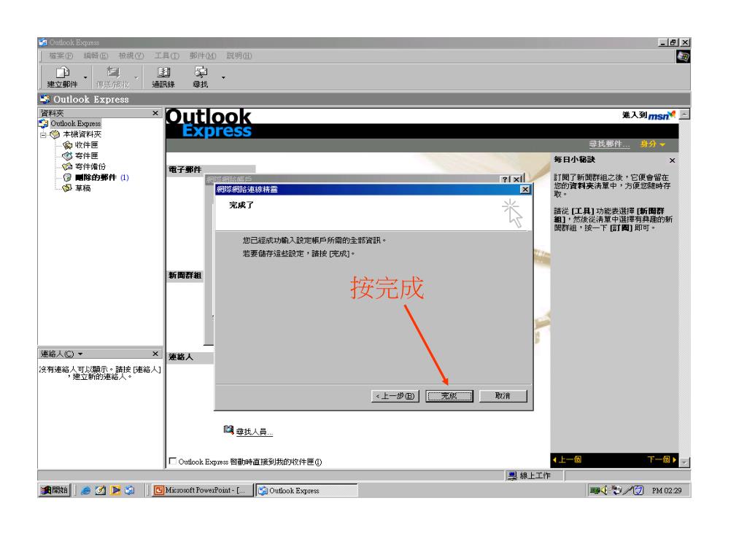Click the 進入到 msn link
The width and height of the screenshot is (747, 560).
coord(649,115)
